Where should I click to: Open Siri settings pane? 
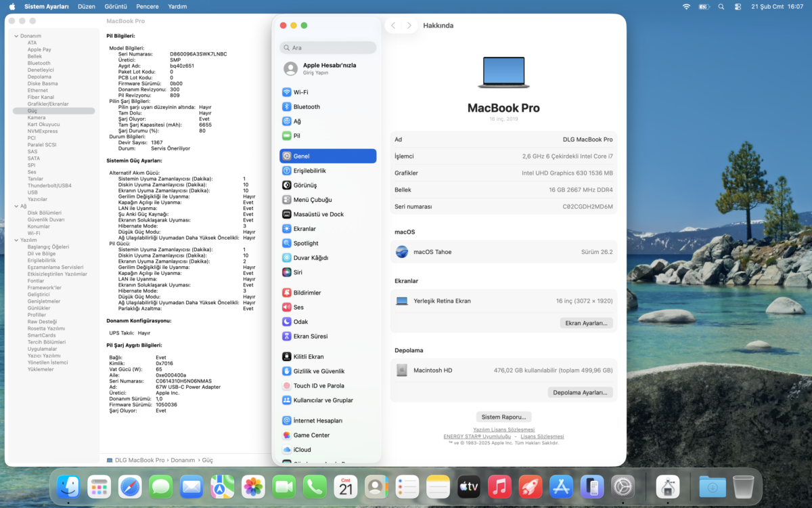pyautogui.click(x=328, y=272)
